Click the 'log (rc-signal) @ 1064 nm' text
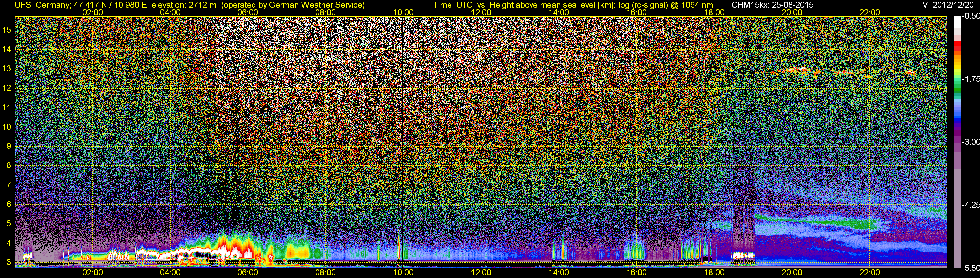This screenshot has height=278, width=980. click(x=665, y=5)
